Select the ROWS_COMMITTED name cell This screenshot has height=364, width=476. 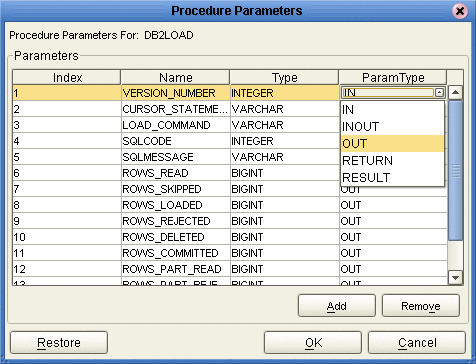[x=176, y=253]
